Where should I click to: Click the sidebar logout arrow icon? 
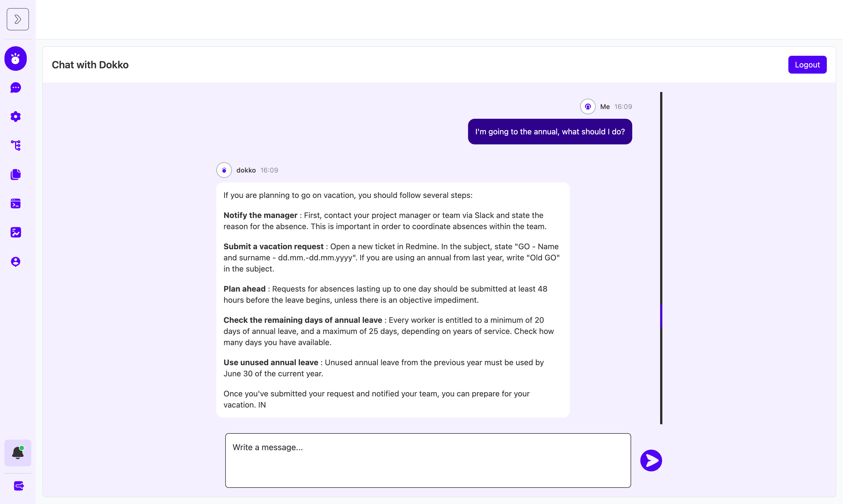[x=19, y=486]
